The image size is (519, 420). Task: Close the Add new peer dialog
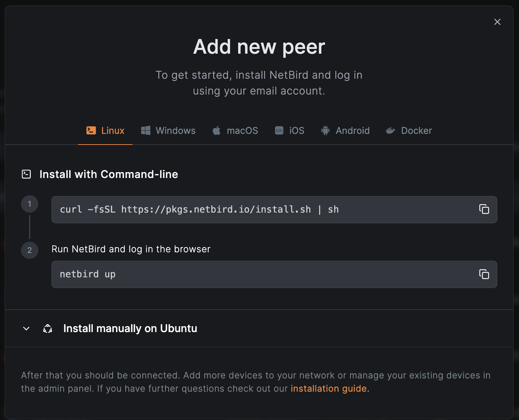pos(497,22)
